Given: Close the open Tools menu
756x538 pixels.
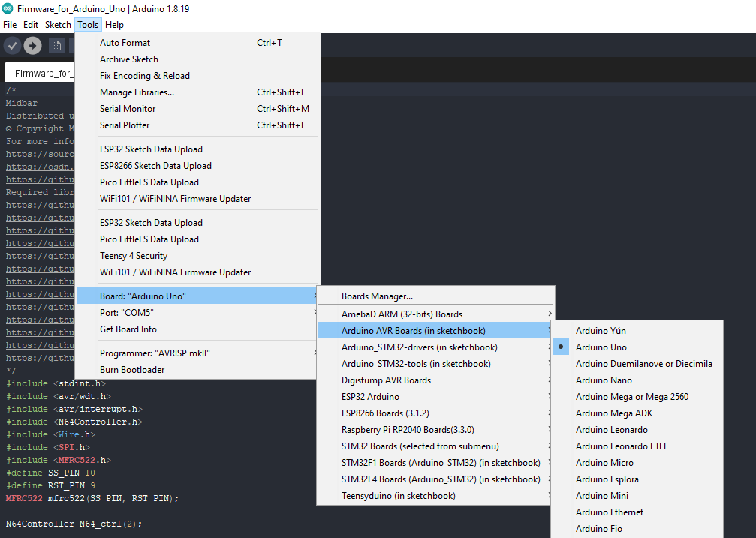Looking at the screenshot, I should click(x=88, y=25).
